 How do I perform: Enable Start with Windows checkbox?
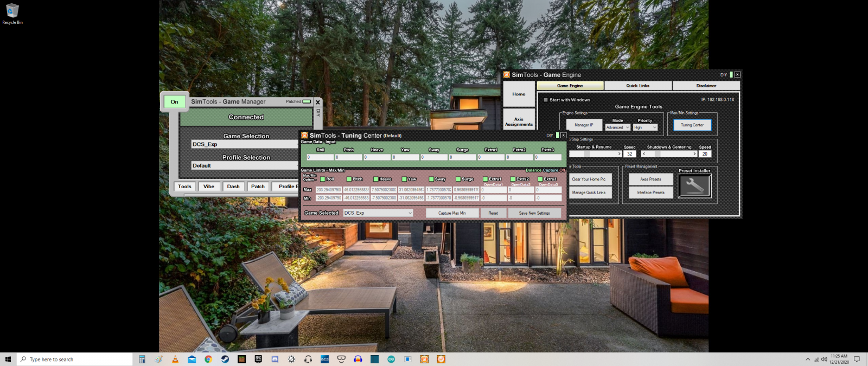tap(546, 100)
